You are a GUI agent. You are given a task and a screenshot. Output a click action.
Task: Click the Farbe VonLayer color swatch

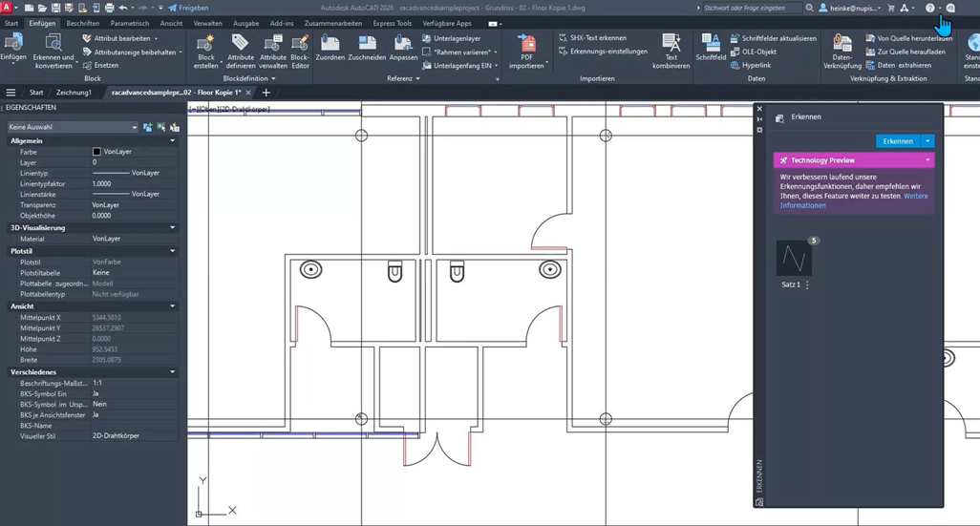point(96,152)
